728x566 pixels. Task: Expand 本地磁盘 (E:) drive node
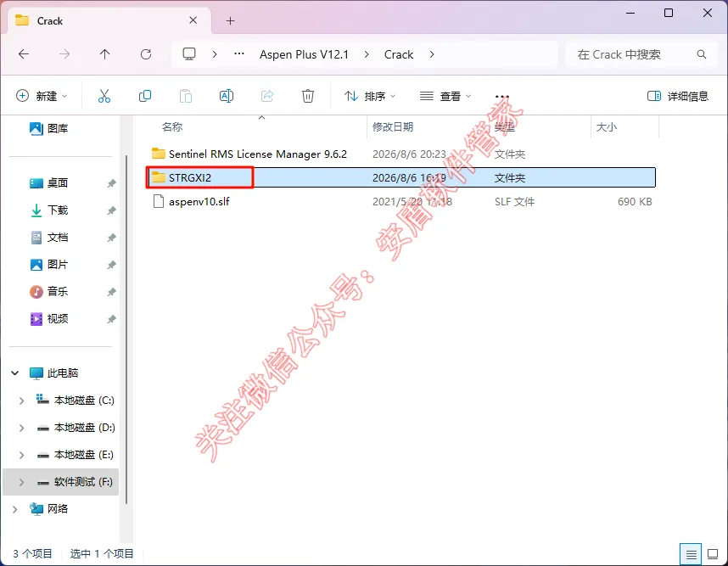(21, 455)
